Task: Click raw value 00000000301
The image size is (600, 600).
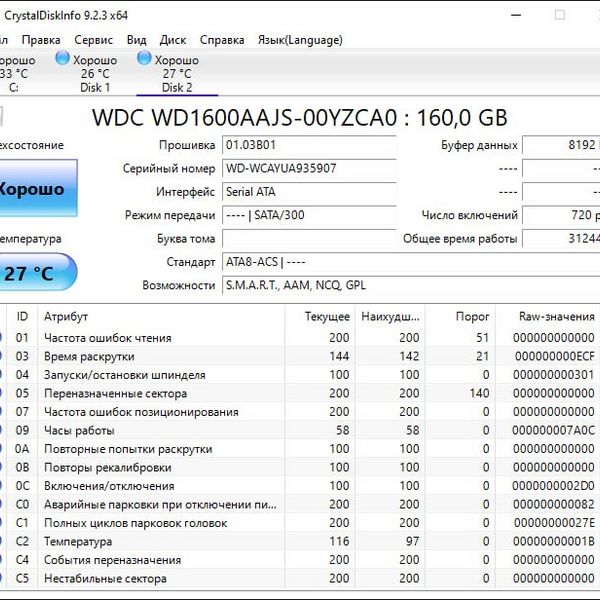Action: pyautogui.click(x=554, y=375)
